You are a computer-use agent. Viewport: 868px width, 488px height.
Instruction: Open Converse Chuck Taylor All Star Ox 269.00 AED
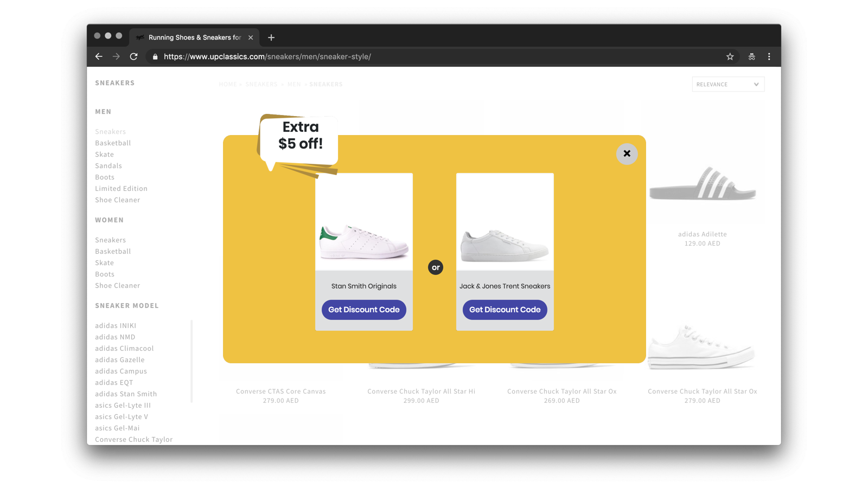(x=561, y=391)
